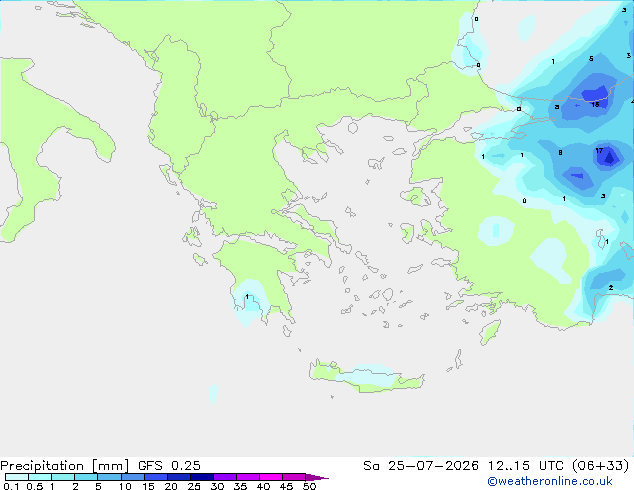This screenshot has width=634, height=490.
Task: Click the 15–20 mm legend color box
Action: [x=155, y=477]
